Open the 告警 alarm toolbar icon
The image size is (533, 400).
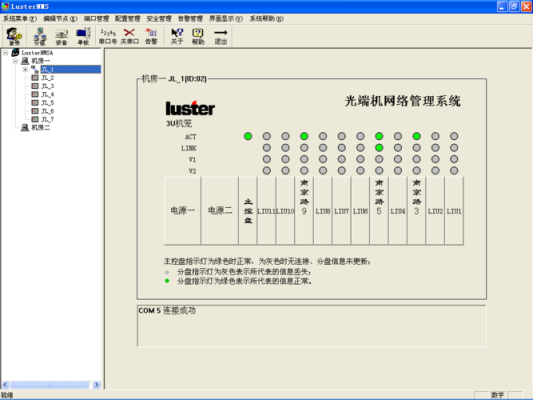coord(151,36)
